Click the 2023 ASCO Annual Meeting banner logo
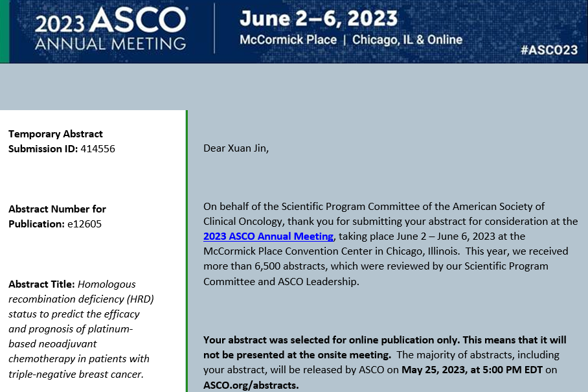588x392 pixels. [110, 31]
